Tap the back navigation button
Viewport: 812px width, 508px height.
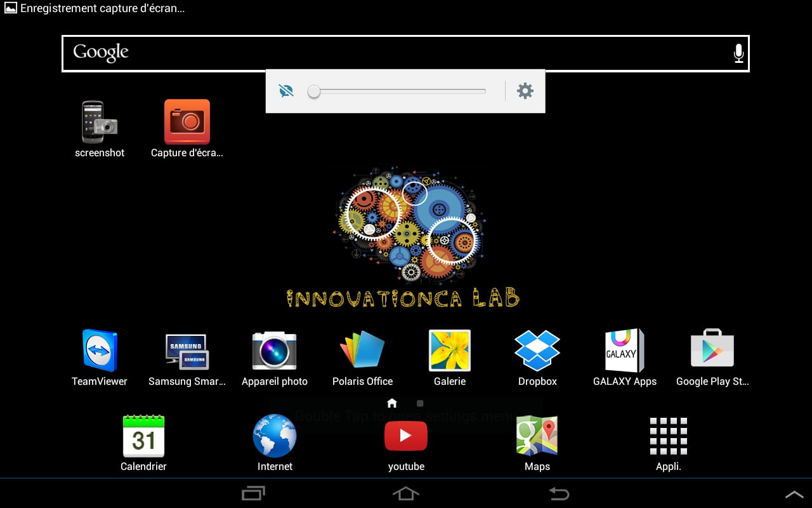(559, 493)
